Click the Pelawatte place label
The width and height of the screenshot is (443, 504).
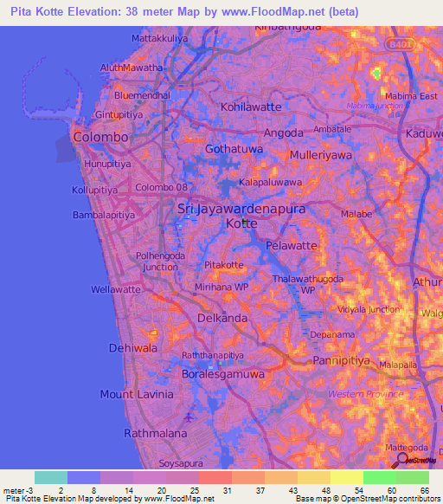point(292,246)
